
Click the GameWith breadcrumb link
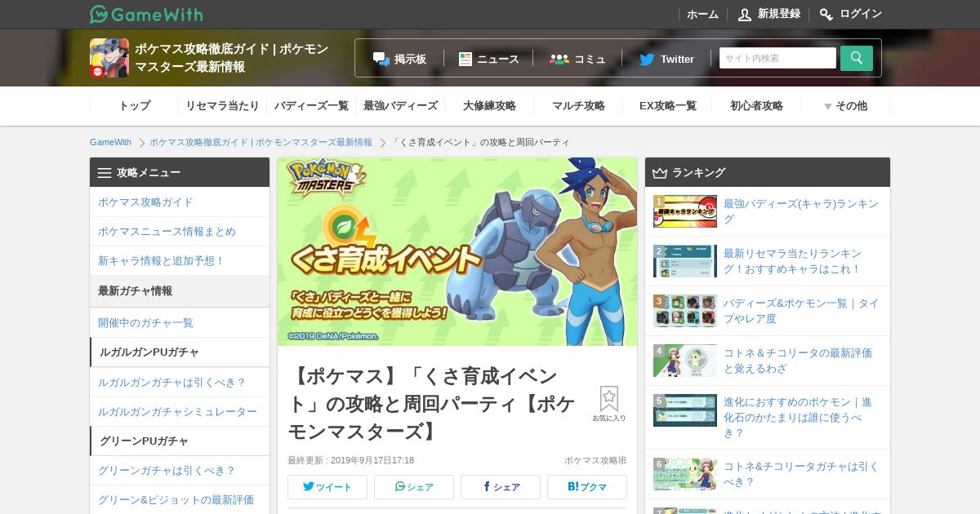110,142
